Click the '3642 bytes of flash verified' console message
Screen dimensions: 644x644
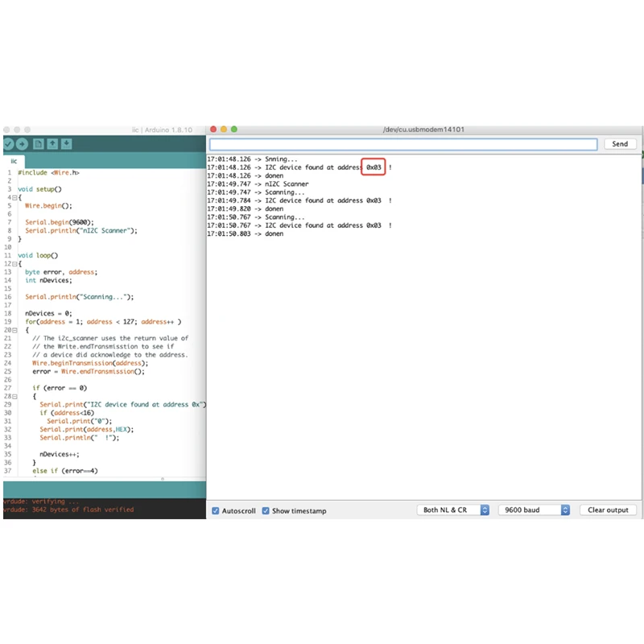83,510
